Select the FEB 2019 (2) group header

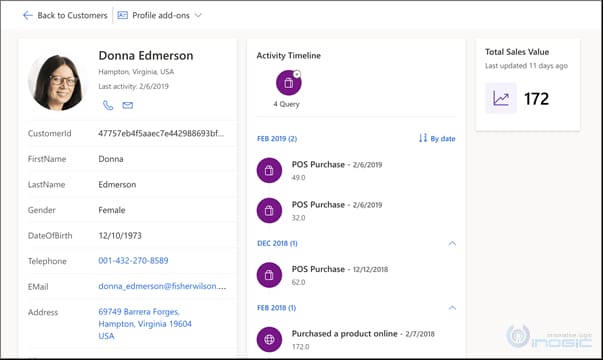(x=277, y=138)
